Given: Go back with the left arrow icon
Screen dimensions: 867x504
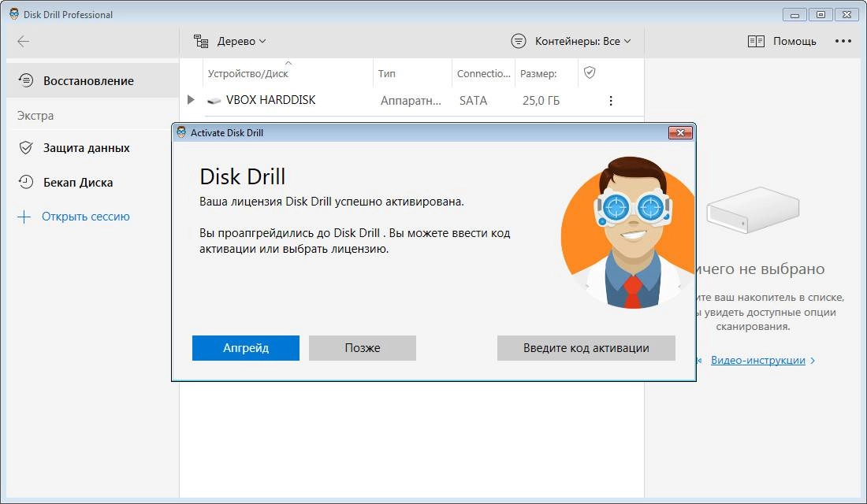Looking at the screenshot, I should pyautogui.click(x=23, y=42).
